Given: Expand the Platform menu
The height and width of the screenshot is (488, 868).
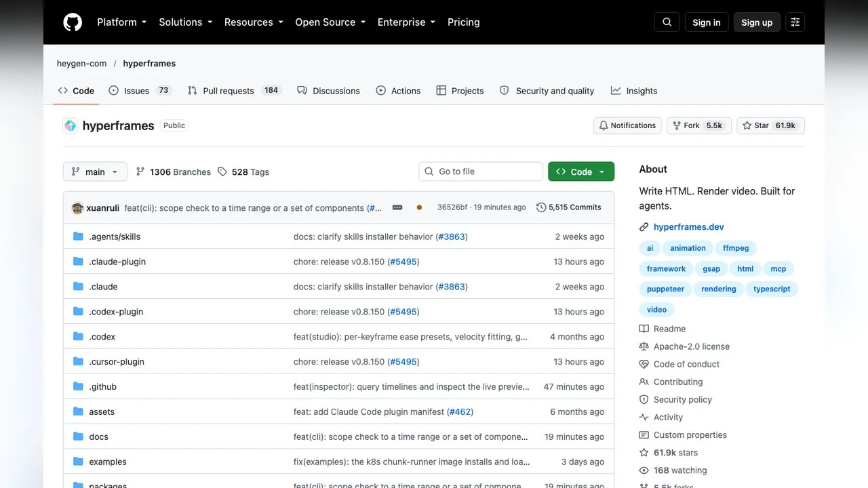Looking at the screenshot, I should click(122, 22).
